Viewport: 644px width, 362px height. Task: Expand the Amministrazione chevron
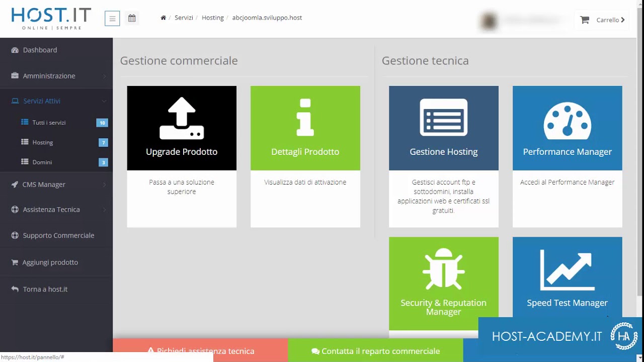pos(104,76)
